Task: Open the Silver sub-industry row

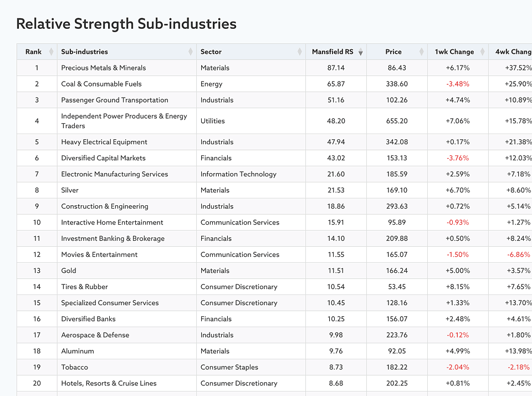Action: pos(70,190)
